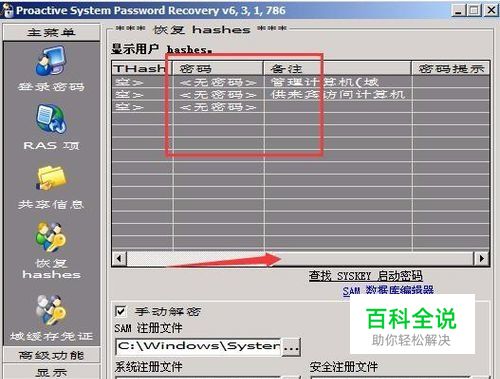Browse for SAM file with ... button

(291, 347)
